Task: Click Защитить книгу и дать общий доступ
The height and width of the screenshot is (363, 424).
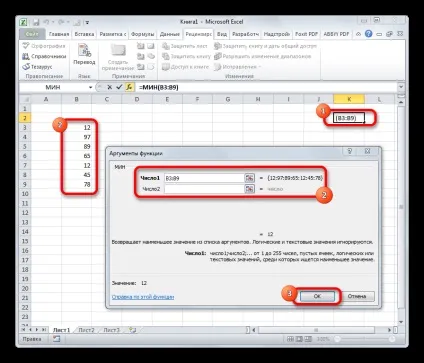Action: click(x=265, y=46)
